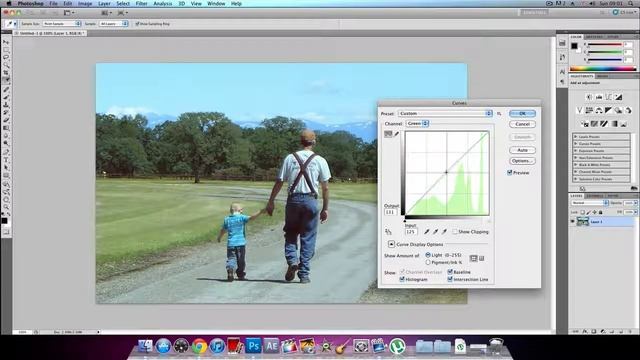This screenshot has width=640, height=360.
Task: Select the Lasso tool
Action: pyautogui.click(x=6, y=57)
